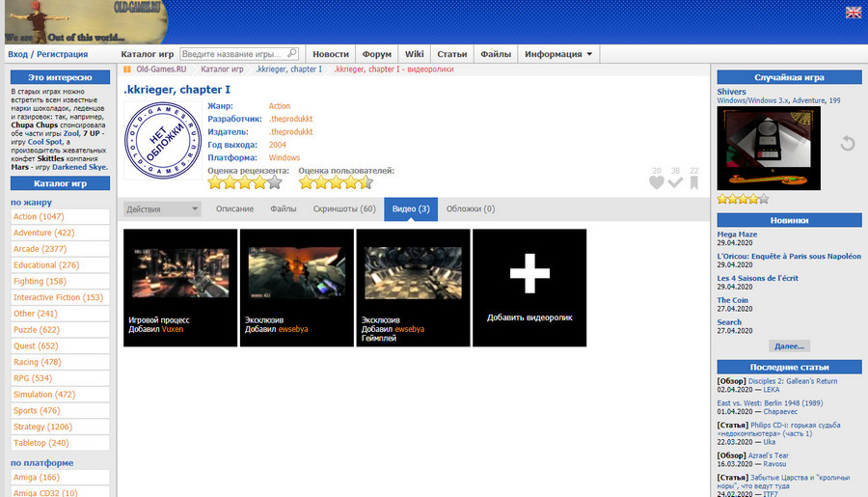Open the Статьи menu item
The width and height of the screenshot is (868, 497).
tap(451, 54)
